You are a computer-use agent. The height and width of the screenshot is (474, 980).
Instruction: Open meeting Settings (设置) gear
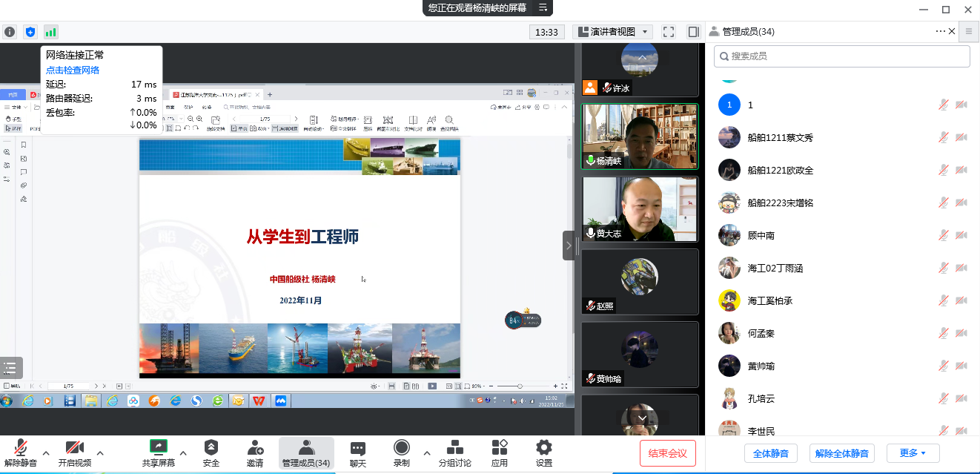point(544,448)
